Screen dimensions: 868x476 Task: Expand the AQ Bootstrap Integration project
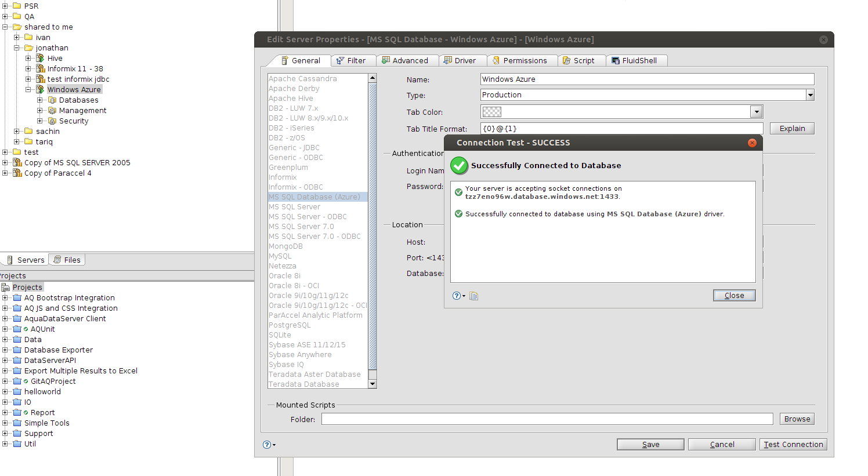5,297
